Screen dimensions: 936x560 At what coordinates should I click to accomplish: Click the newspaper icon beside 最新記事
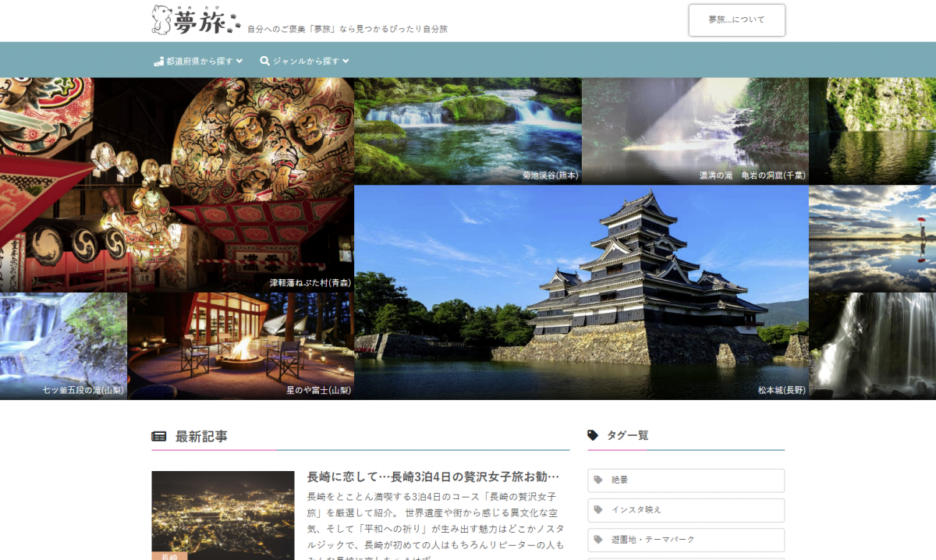tap(159, 437)
